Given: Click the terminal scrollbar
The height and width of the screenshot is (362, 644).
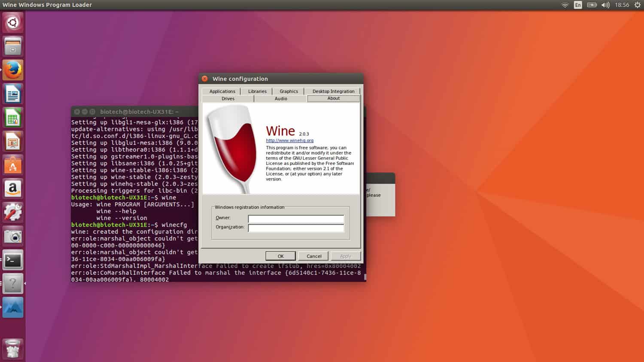Looking at the screenshot, I should [365, 277].
